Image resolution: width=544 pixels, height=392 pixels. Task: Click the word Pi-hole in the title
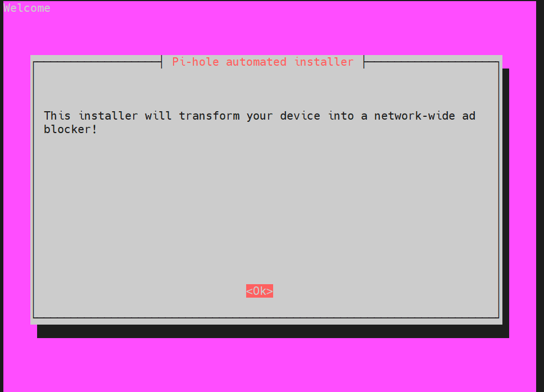[x=196, y=62]
